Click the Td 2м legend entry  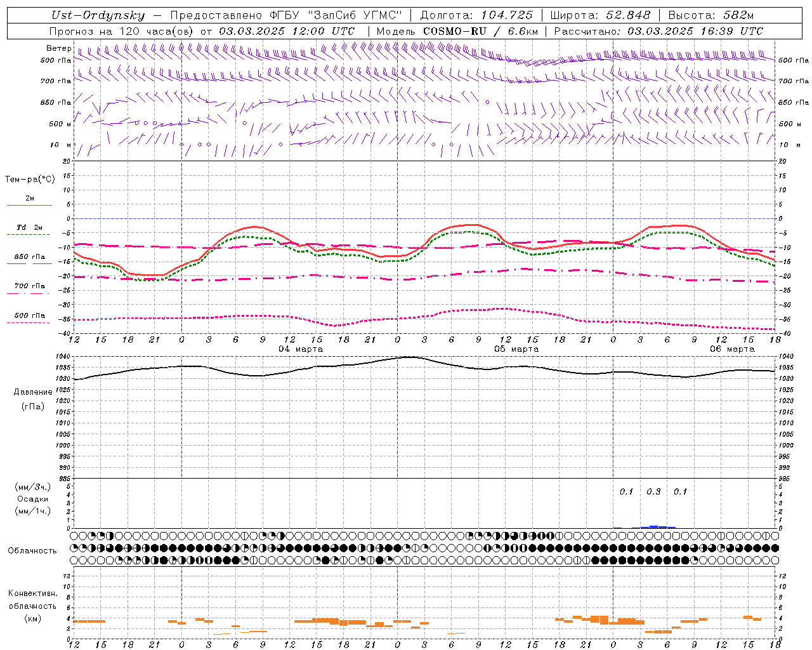[29, 227]
